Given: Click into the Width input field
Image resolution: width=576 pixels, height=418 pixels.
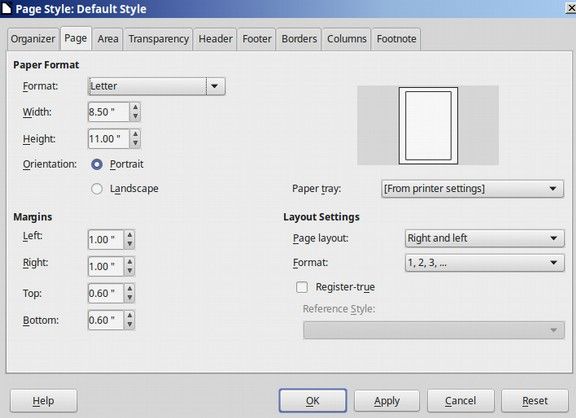Looking at the screenshot, I should (109, 112).
